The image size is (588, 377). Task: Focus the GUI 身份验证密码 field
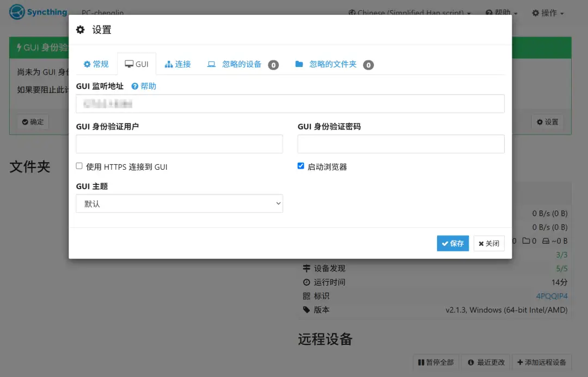click(401, 144)
